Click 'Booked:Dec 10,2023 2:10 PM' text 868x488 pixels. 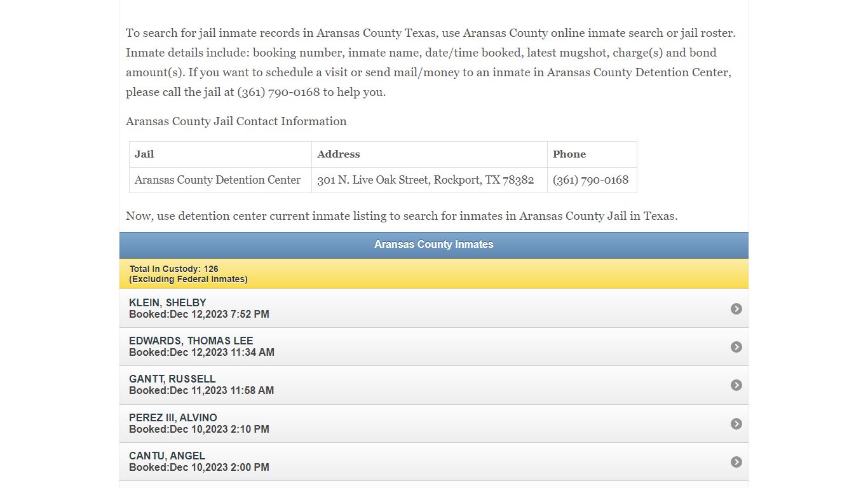click(x=199, y=430)
